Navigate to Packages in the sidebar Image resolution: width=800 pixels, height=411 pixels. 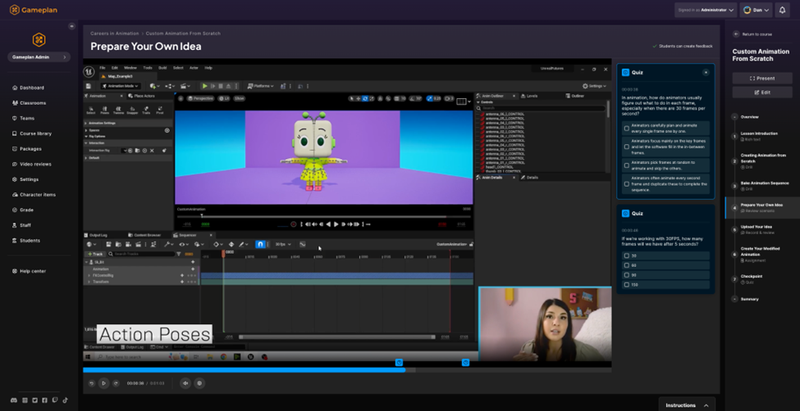click(x=27, y=149)
